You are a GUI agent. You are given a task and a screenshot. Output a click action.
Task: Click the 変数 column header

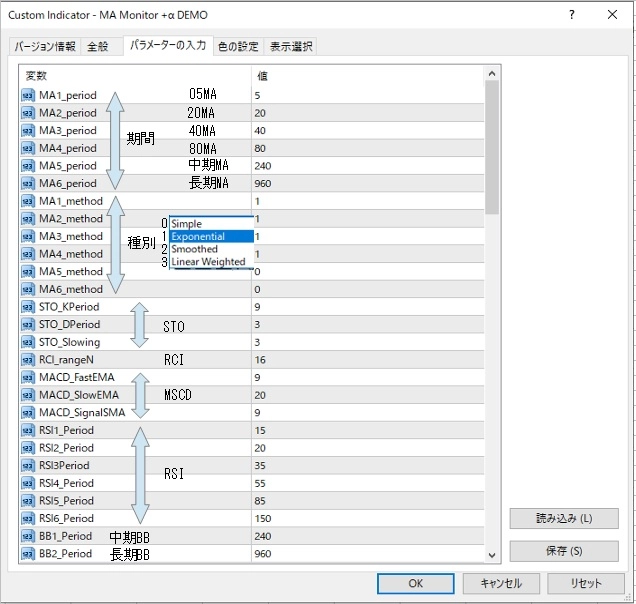coord(135,76)
